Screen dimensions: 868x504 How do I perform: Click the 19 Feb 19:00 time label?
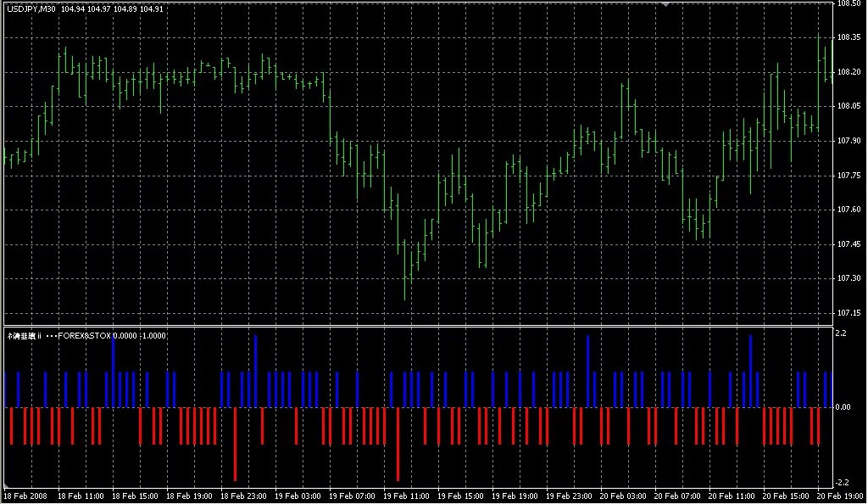click(515, 496)
